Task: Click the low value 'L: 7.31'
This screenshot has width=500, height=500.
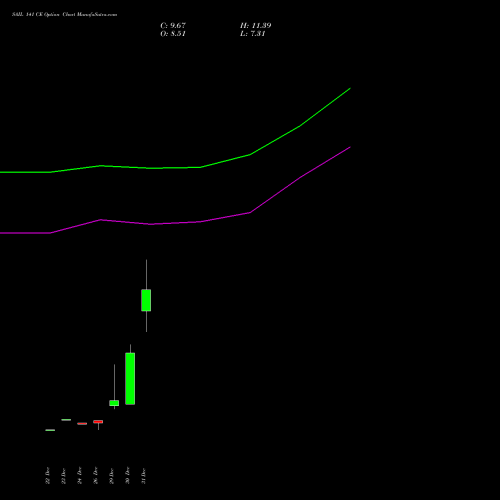Action: (253, 34)
